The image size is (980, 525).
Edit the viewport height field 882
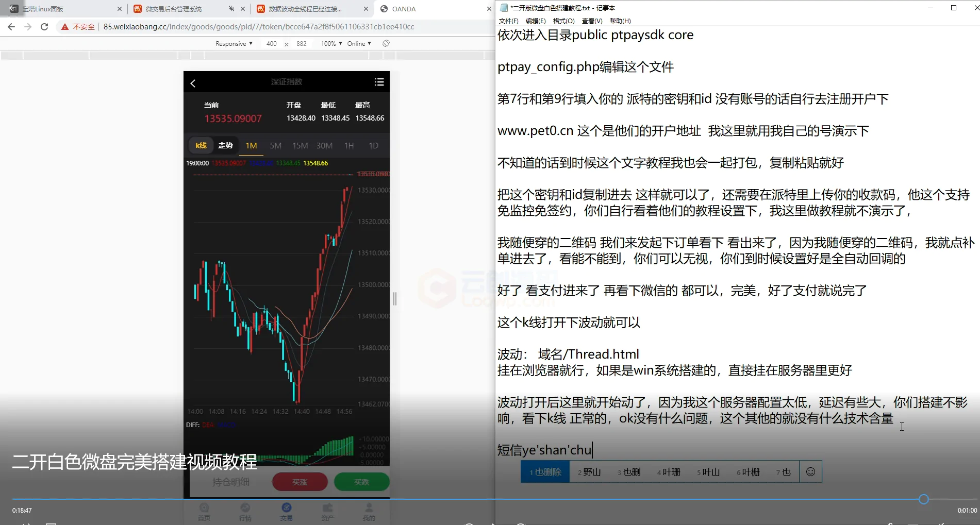click(302, 44)
